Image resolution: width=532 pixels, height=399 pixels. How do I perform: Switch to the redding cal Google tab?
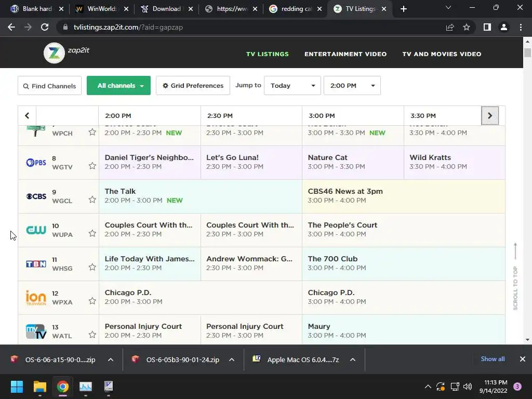click(x=295, y=9)
